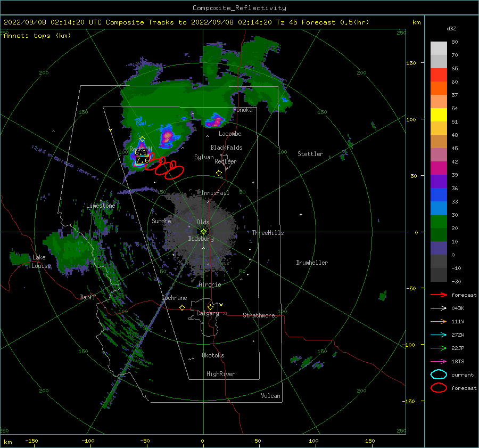
Task: Click the Stettler city label
Action: [x=310, y=154]
